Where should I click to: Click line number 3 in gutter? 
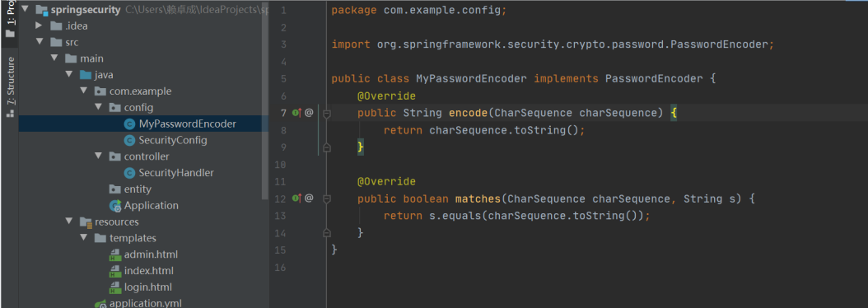283,44
